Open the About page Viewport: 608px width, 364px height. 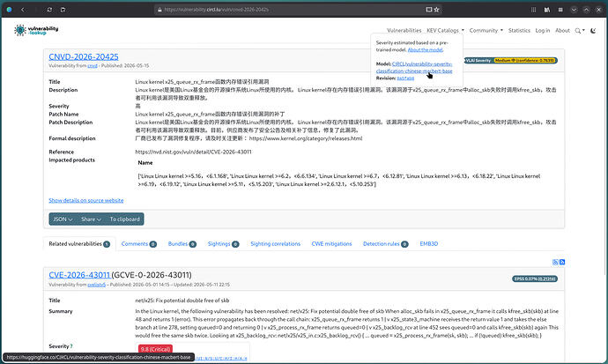tap(562, 30)
